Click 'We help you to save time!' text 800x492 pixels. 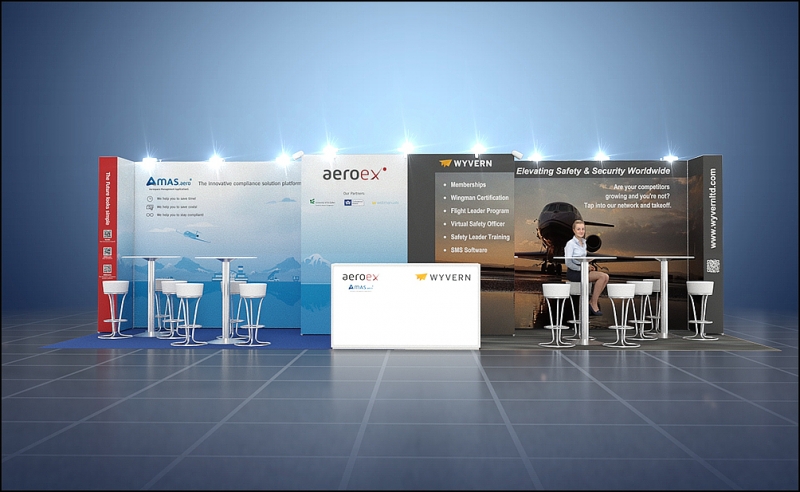[x=176, y=199]
